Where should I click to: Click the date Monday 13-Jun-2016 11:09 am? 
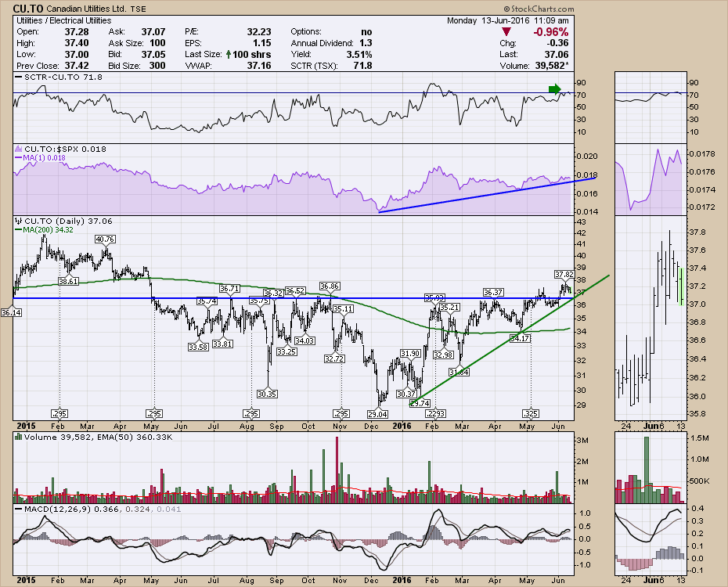tap(507, 20)
